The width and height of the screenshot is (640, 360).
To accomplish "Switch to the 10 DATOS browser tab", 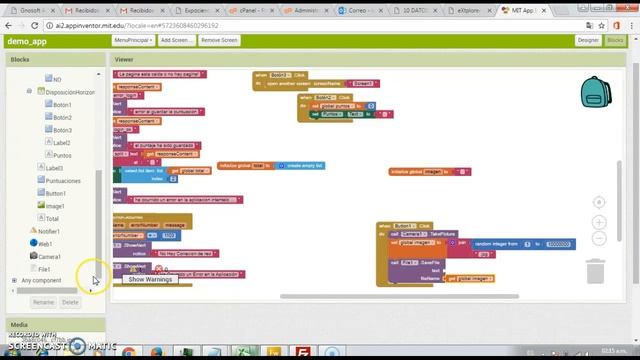I will coord(416,11).
